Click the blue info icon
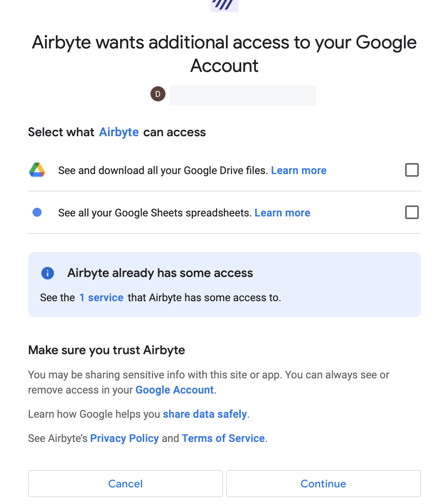Image resolution: width=446 pixels, height=504 pixels. click(x=48, y=273)
